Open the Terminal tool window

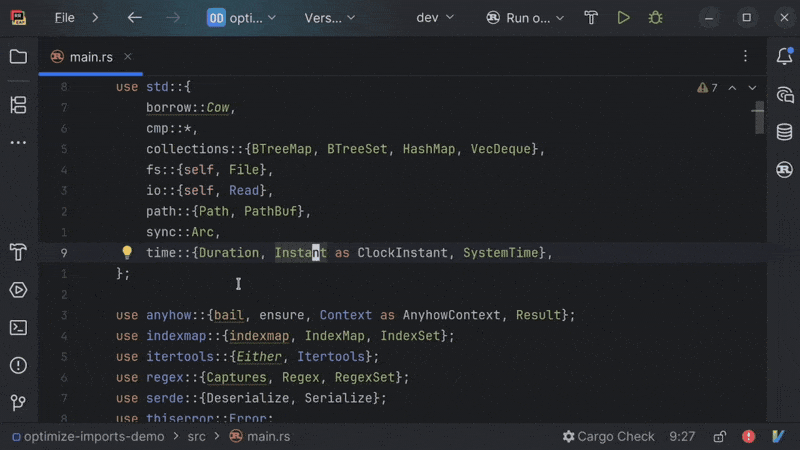pyautogui.click(x=18, y=328)
